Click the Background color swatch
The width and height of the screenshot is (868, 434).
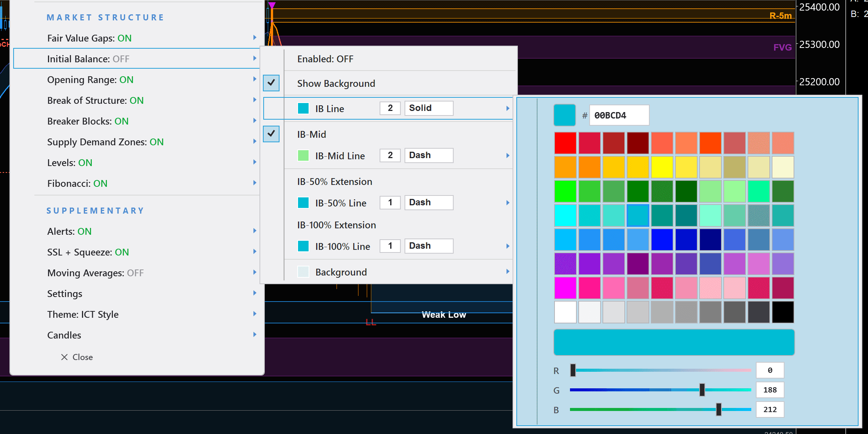pyautogui.click(x=303, y=272)
